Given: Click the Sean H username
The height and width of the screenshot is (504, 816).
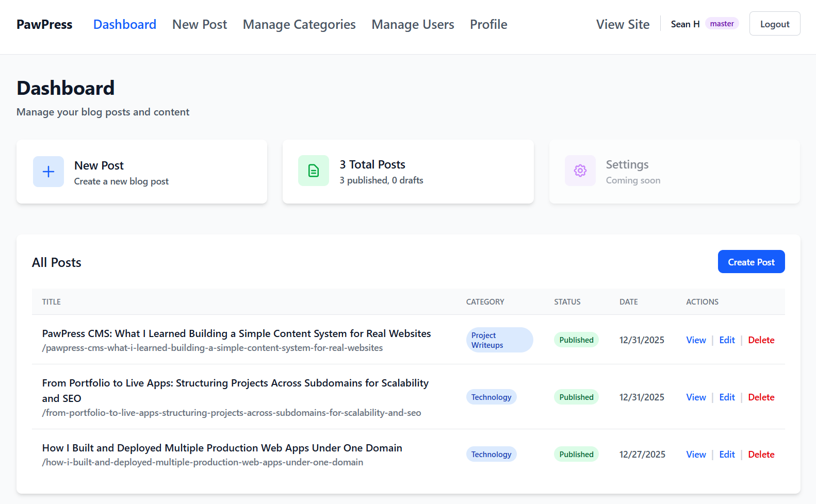Looking at the screenshot, I should coord(685,24).
